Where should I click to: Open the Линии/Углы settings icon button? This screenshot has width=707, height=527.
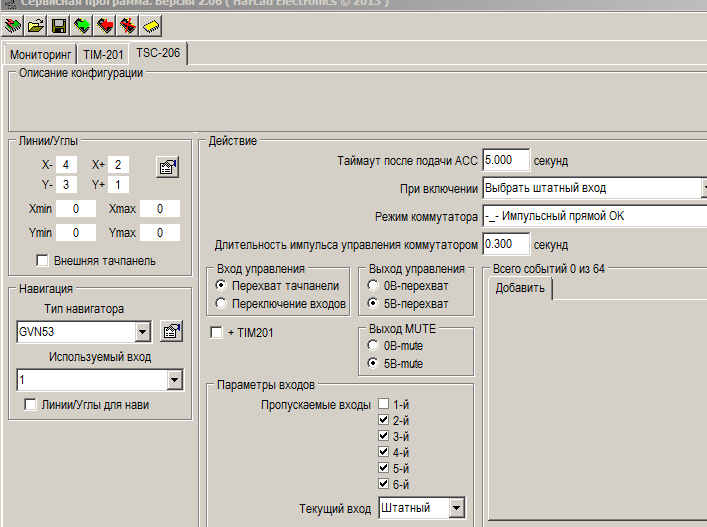168,167
